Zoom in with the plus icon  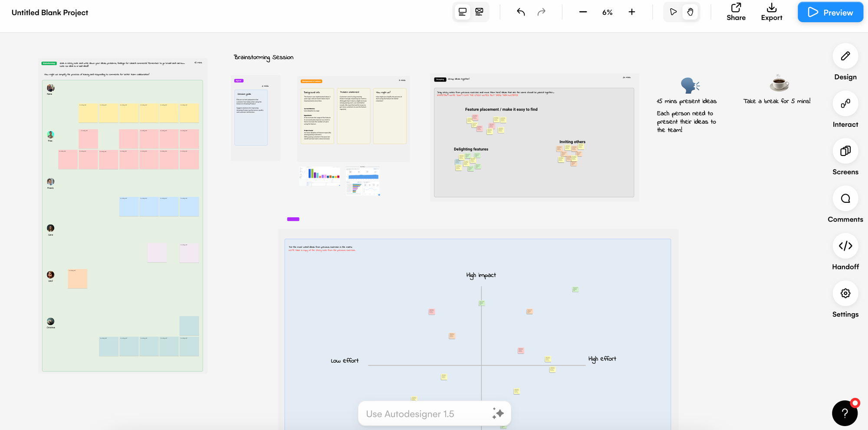pos(632,12)
